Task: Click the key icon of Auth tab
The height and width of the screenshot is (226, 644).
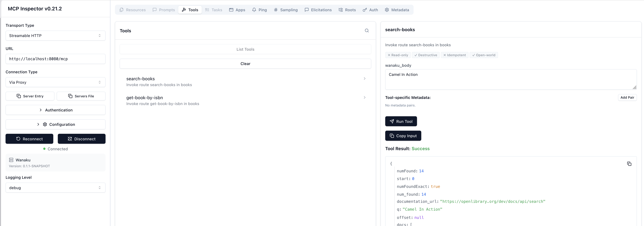Action: pyautogui.click(x=365, y=10)
